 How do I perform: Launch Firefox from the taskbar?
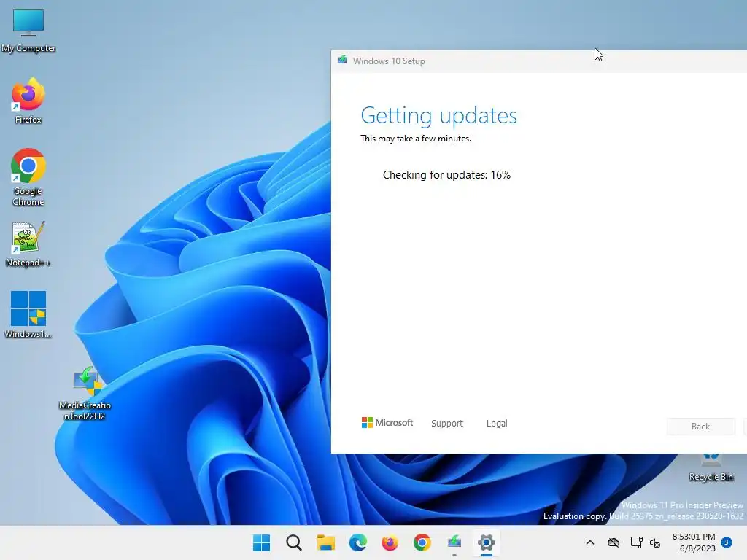coord(390,542)
